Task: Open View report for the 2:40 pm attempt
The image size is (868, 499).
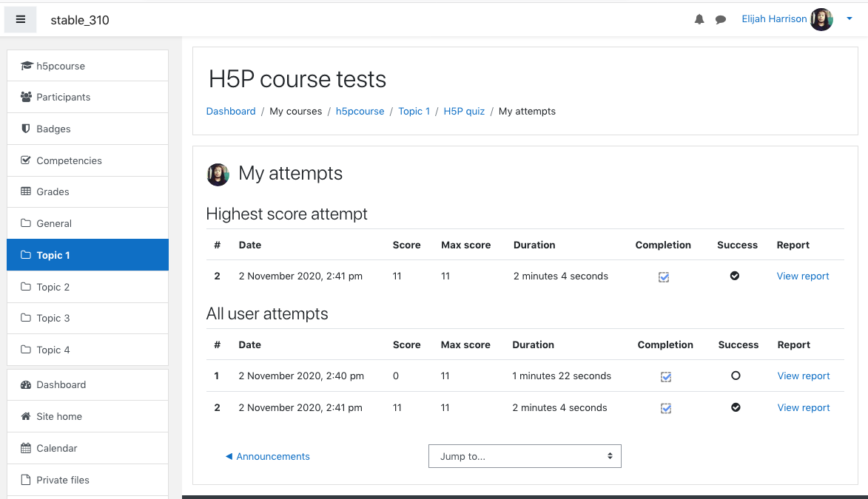Action: click(803, 376)
